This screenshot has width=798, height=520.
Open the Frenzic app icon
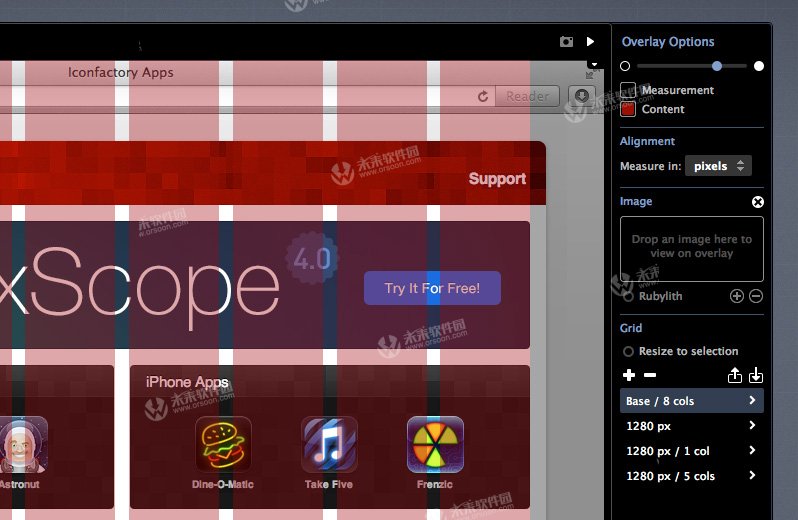click(435, 444)
